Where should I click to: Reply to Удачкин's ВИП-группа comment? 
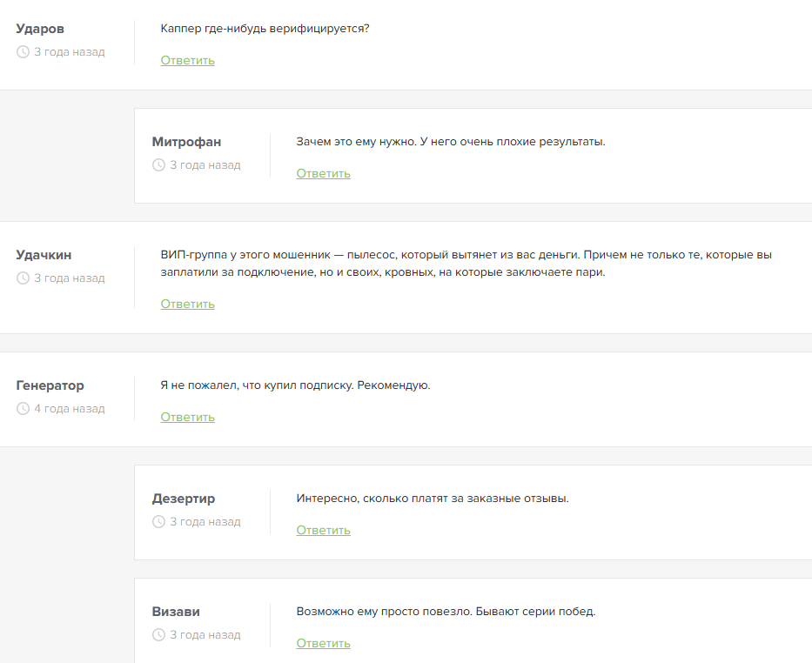coord(187,305)
